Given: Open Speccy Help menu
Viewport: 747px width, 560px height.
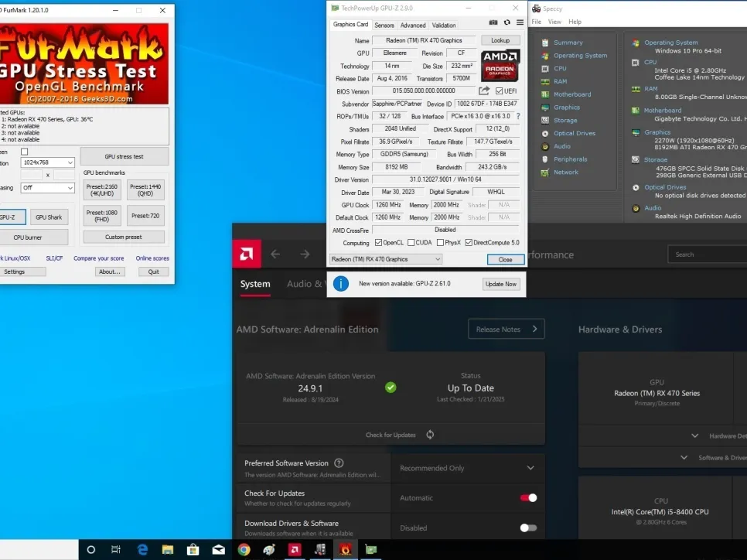Looking at the screenshot, I should pos(575,22).
